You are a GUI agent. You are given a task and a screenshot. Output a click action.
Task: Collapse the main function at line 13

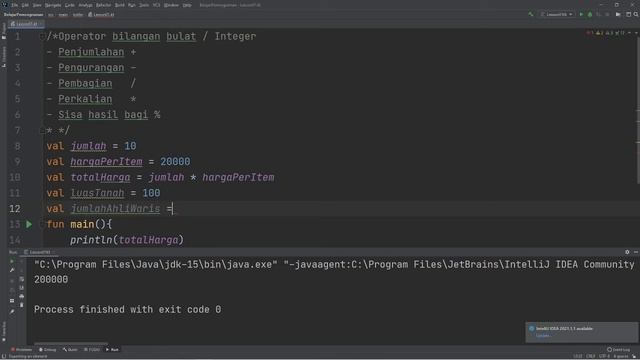(x=42, y=224)
